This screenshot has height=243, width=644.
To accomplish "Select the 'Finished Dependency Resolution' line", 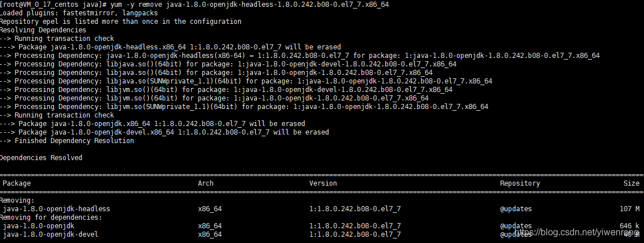I will (x=67, y=141).
